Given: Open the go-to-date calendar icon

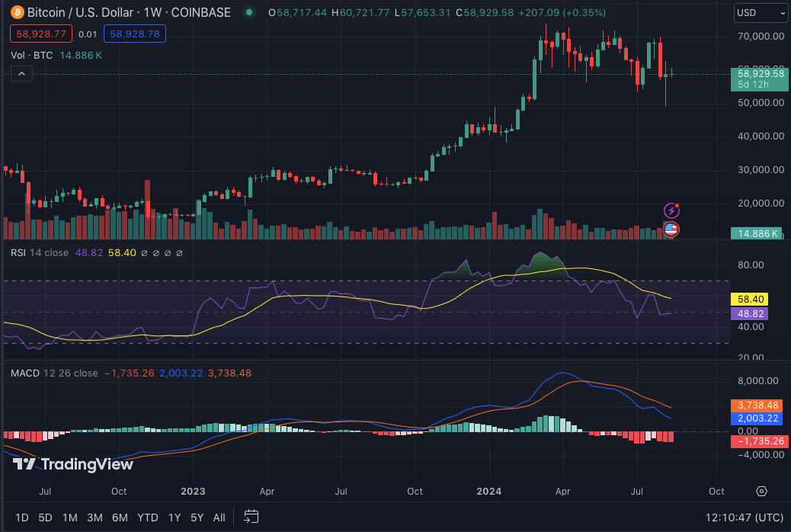Looking at the screenshot, I should pos(251,517).
